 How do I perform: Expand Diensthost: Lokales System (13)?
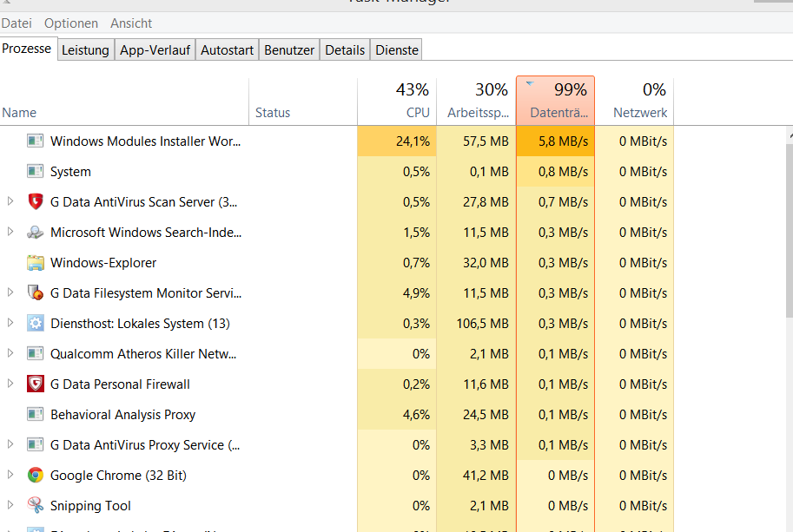[x=10, y=322]
